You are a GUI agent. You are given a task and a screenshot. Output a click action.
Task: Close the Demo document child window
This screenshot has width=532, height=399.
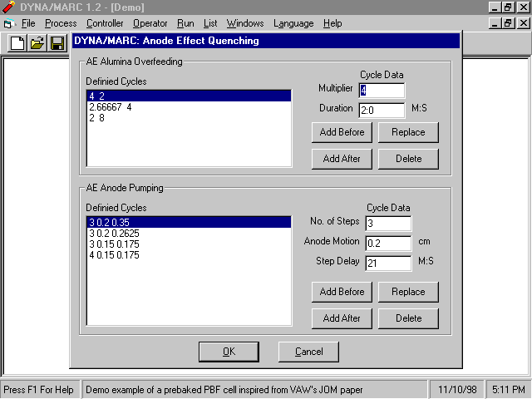click(523, 23)
